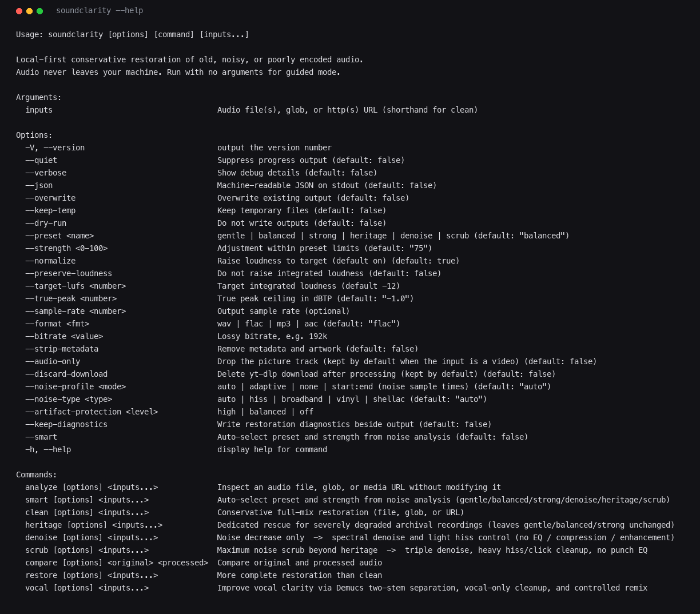Click the --preset <name> option

point(59,236)
